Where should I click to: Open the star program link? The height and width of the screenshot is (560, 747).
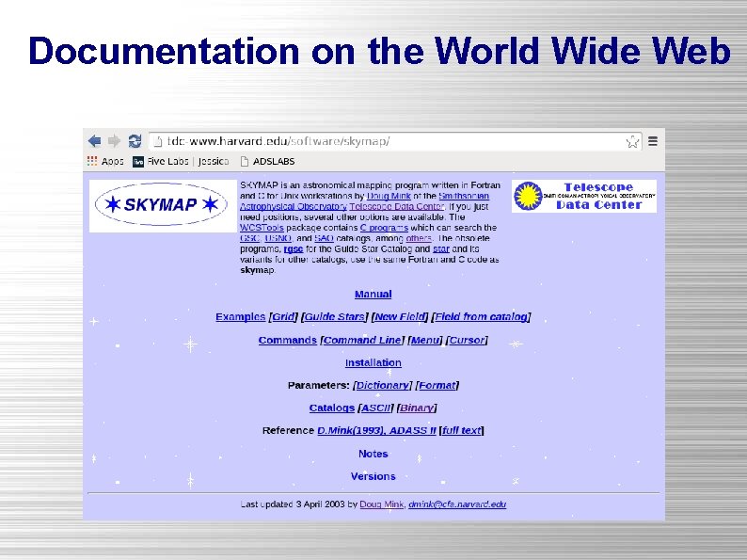coord(441,249)
